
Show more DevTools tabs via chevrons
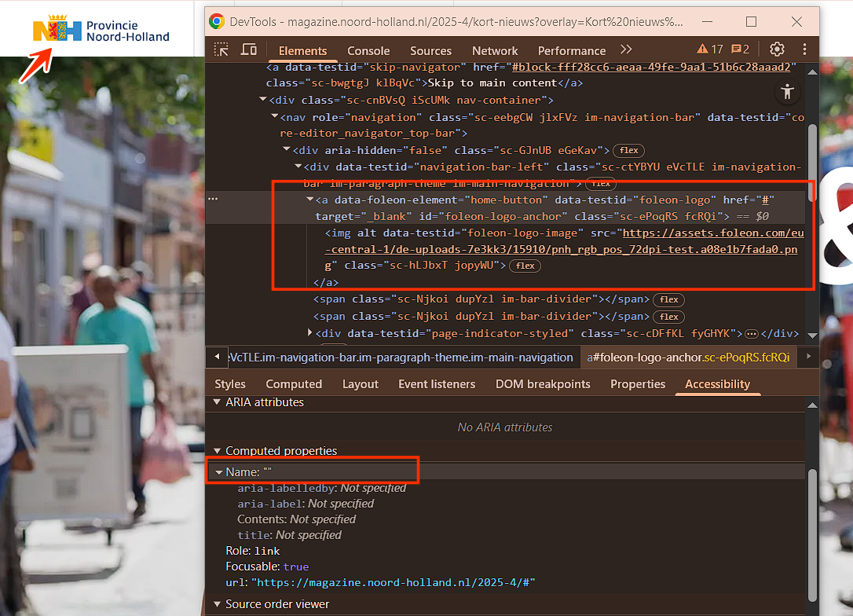point(626,49)
